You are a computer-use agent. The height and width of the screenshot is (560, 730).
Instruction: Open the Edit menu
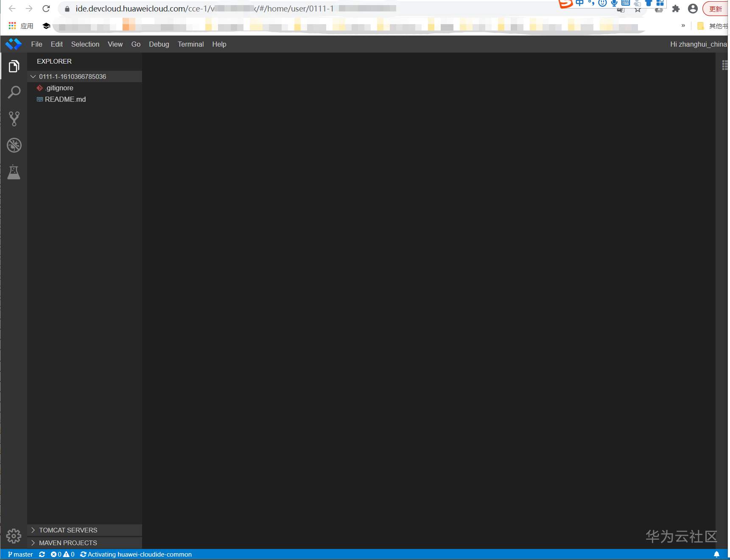(x=57, y=44)
